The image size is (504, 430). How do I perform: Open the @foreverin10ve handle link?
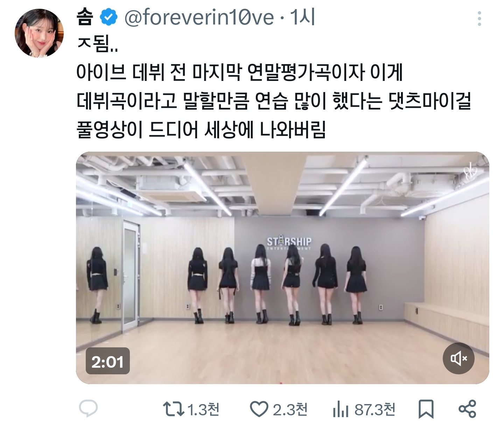(199, 18)
